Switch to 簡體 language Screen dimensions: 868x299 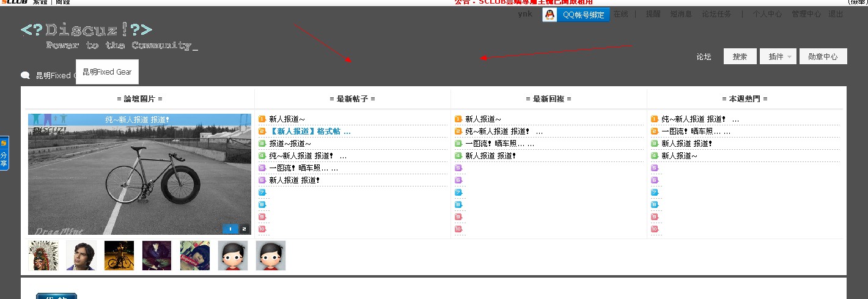[62, 2]
